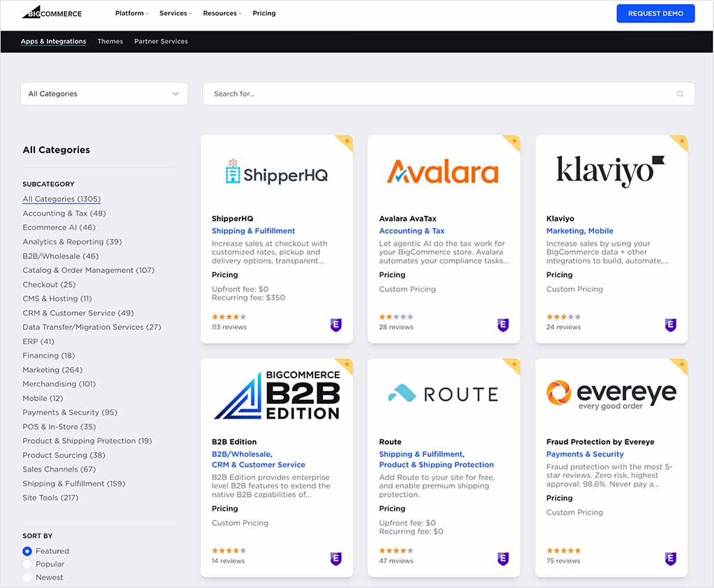The height and width of the screenshot is (588, 714).
Task: Click Product & Shipping Protection tag on Route card
Action: (436, 465)
